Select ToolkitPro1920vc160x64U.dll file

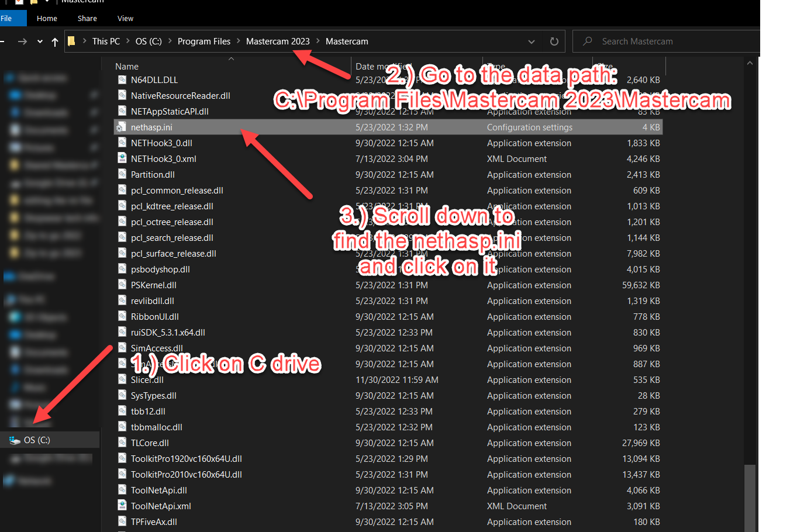187,459
